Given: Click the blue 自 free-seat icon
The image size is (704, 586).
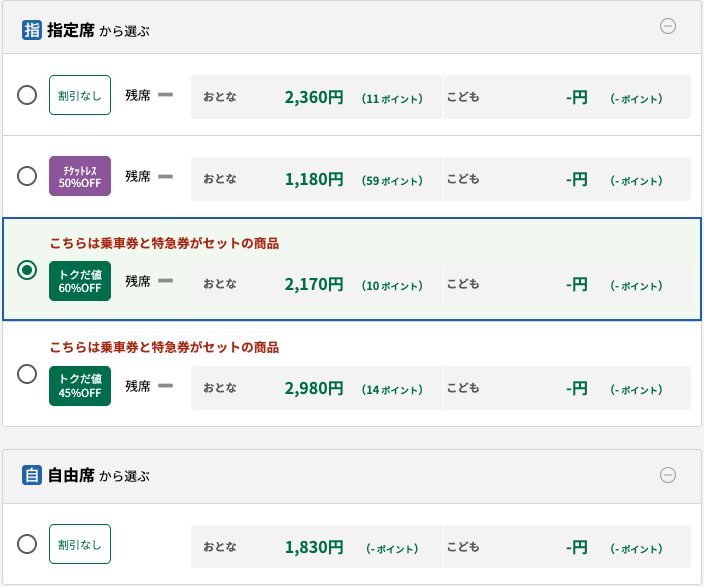Looking at the screenshot, I should 32,475.
